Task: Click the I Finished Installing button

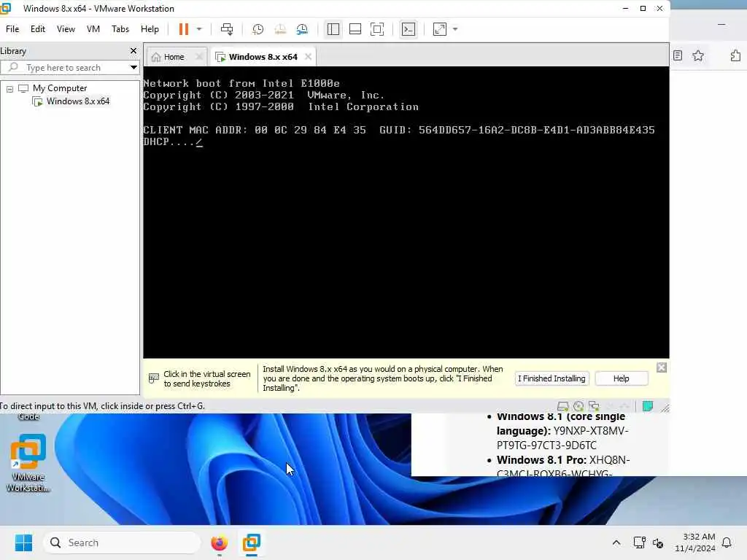Action: coord(551,378)
